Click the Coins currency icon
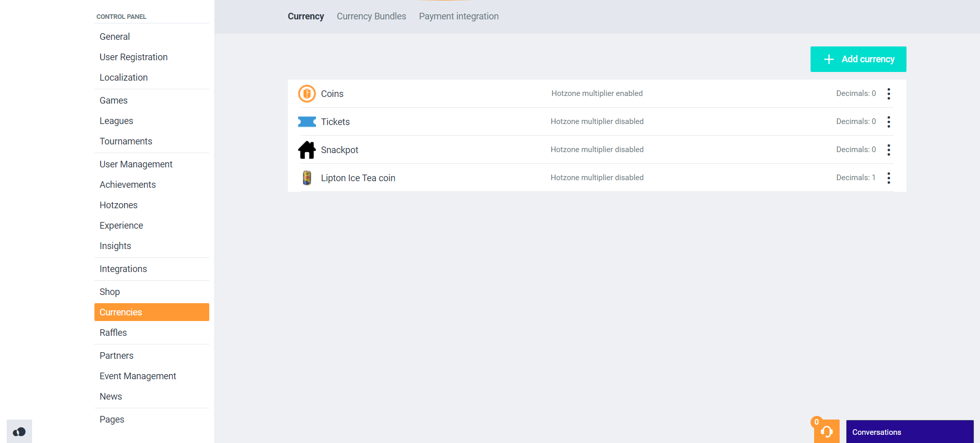The image size is (980, 443). 307,94
